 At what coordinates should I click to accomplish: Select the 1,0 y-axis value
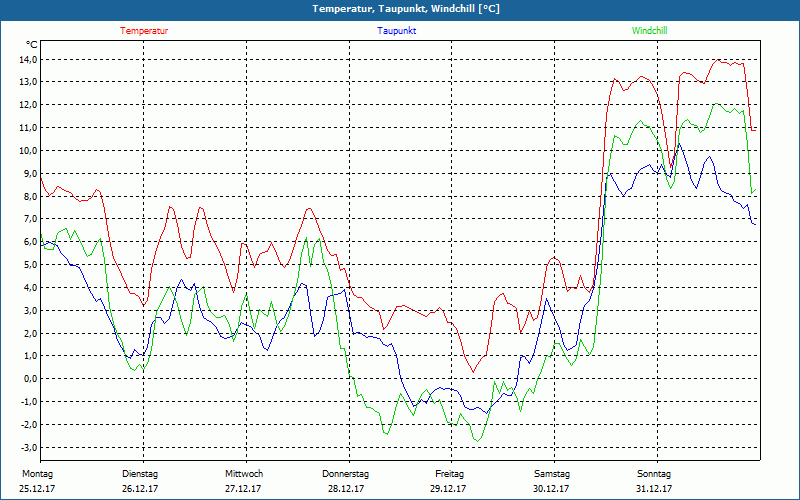pos(30,356)
